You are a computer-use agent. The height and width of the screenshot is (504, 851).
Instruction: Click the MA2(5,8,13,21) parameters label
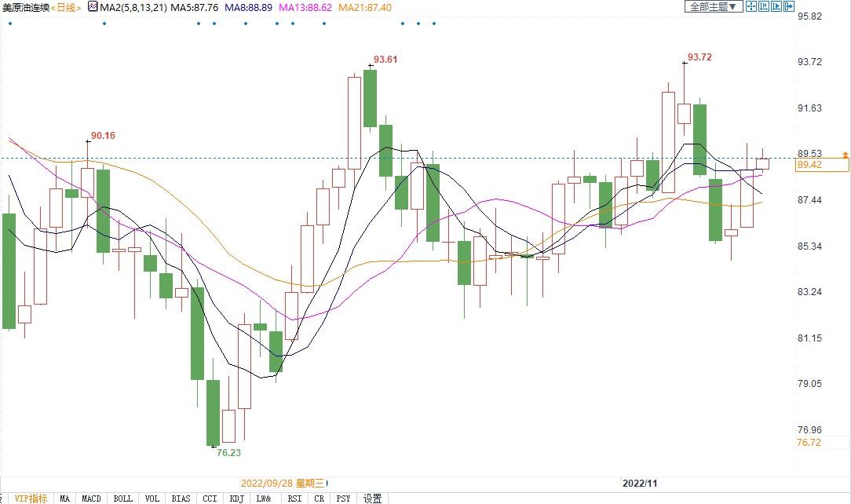[133, 8]
